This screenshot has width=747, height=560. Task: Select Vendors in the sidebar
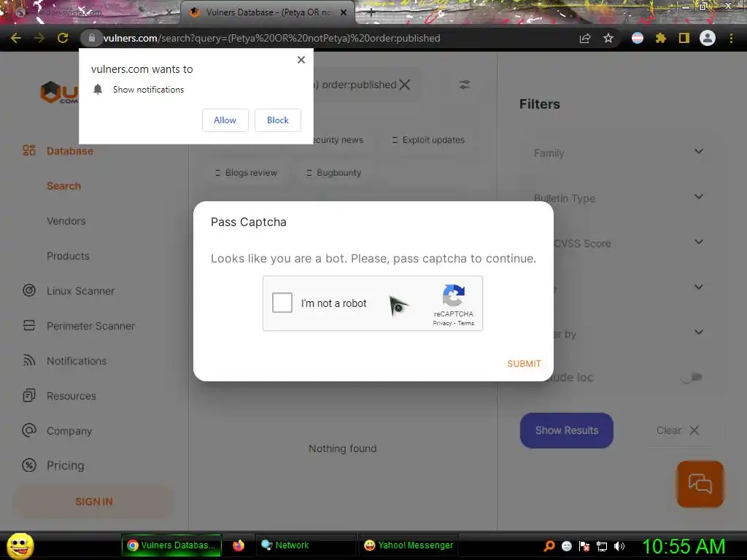click(x=66, y=221)
